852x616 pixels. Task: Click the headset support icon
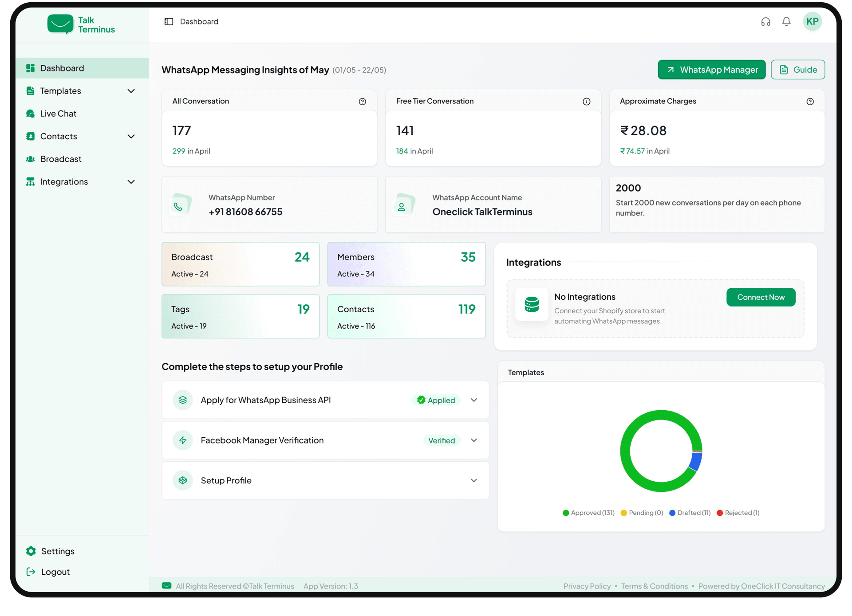(x=765, y=22)
